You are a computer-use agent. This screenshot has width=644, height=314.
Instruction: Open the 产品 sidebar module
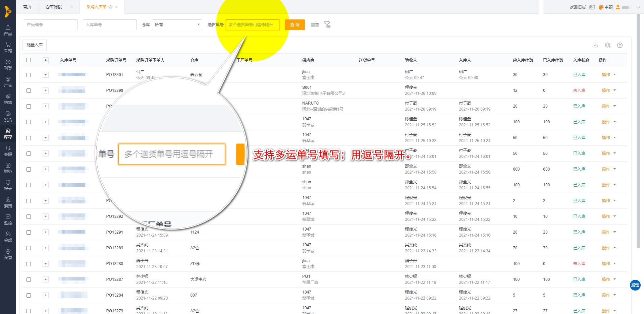[8, 30]
